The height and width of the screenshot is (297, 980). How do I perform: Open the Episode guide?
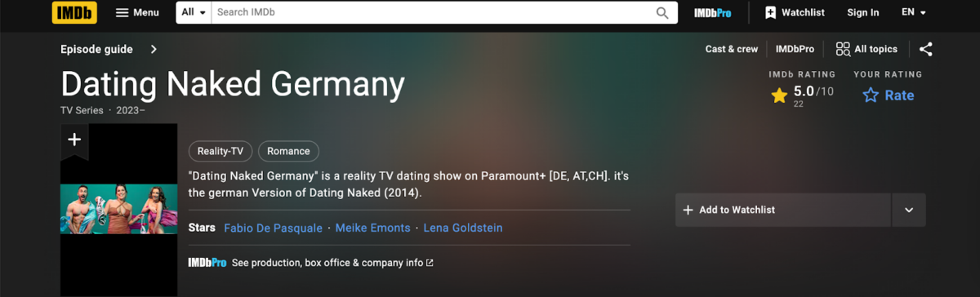pos(109,49)
